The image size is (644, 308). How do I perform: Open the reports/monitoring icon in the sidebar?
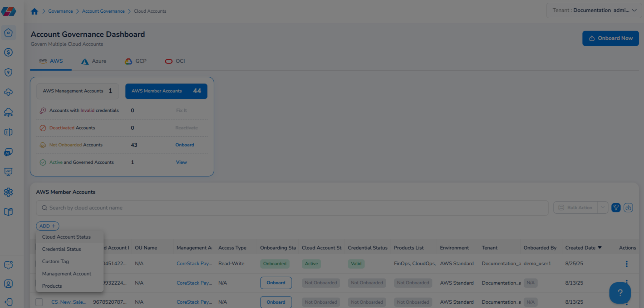pos(9,172)
